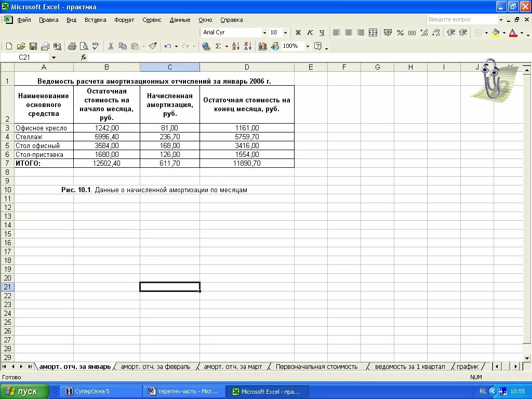Viewport: 532px width, 399px height.
Task: Increase decimal places icon
Action: coord(424,33)
